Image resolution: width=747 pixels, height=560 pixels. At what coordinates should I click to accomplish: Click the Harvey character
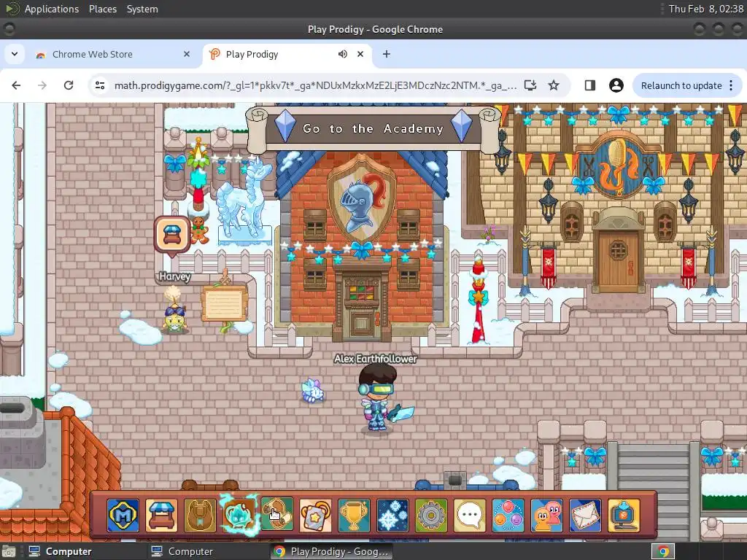tap(174, 311)
